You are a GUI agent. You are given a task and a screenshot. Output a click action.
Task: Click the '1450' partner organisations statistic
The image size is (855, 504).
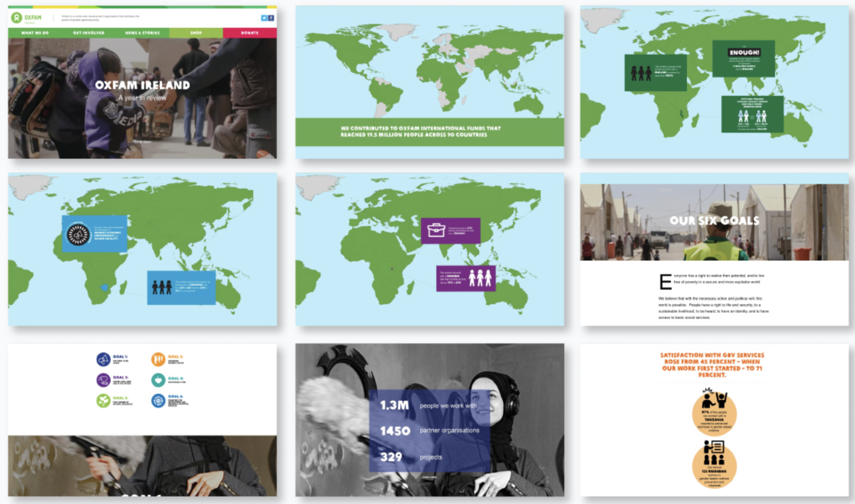pyautogui.click(x=395, y=431)
